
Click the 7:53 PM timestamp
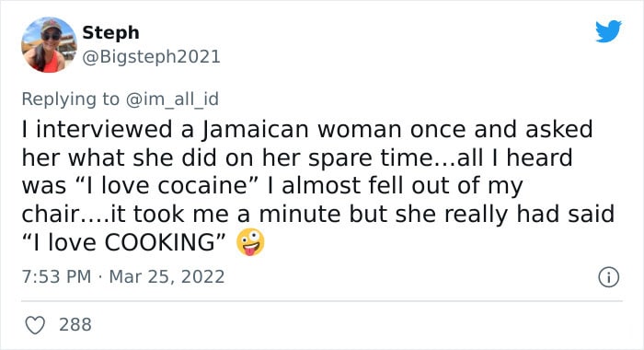pyautogui.click(x=57, y=276)
